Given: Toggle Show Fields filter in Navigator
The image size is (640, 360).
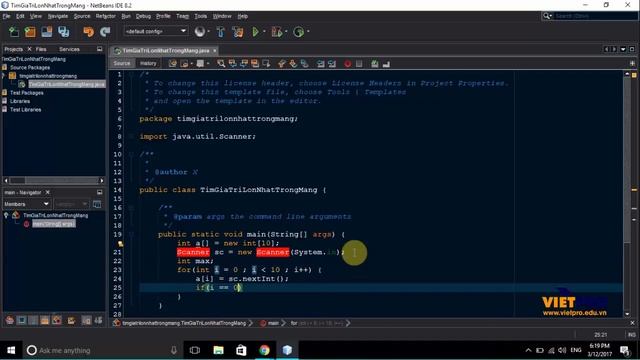Looking at the screenshot, I should (22, 320).
